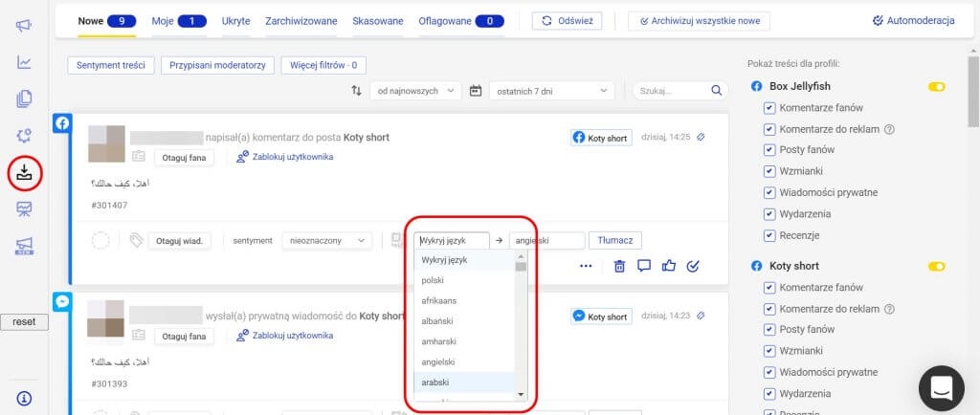980x415 pixels.
Task: Open the live chat bubble in the corner
Action: 942,388
